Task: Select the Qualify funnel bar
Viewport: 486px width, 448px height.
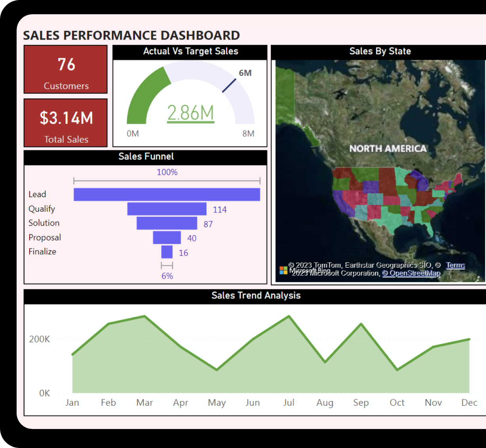Action: 167,209
